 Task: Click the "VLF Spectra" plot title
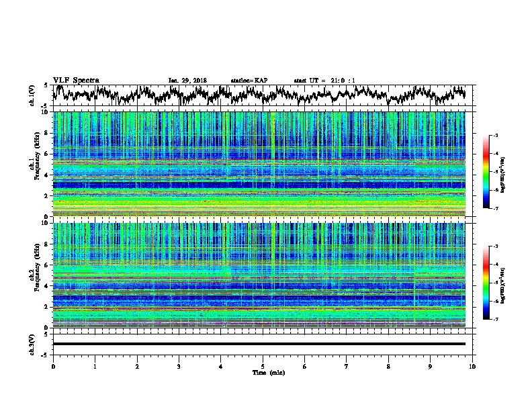(x=76, y=80)
